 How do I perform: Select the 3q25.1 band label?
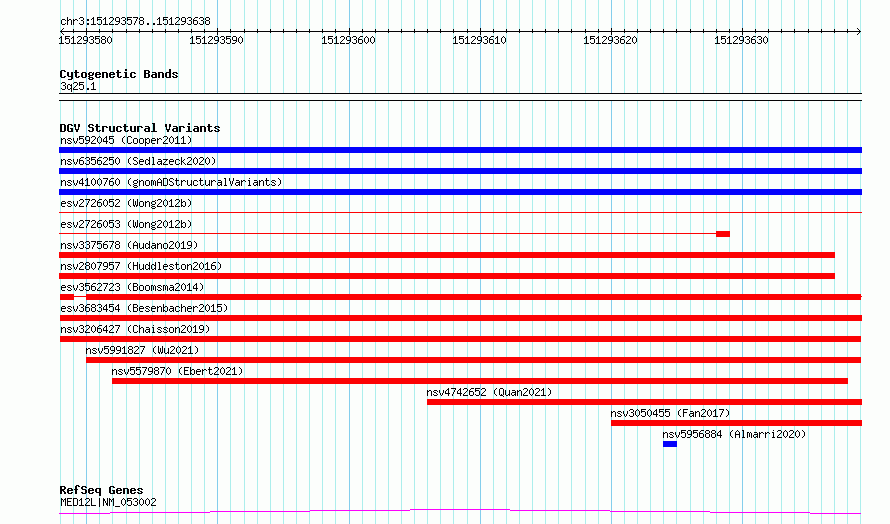tap(78, 86)
